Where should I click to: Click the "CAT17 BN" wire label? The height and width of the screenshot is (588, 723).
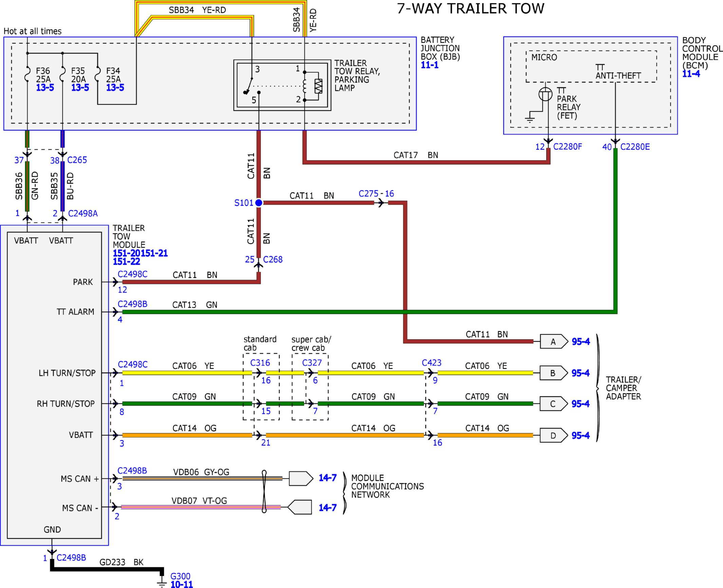416,155
